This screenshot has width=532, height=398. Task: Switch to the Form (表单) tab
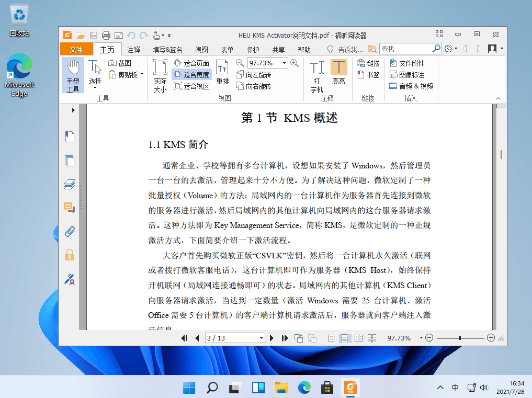(x=227, y=50)
